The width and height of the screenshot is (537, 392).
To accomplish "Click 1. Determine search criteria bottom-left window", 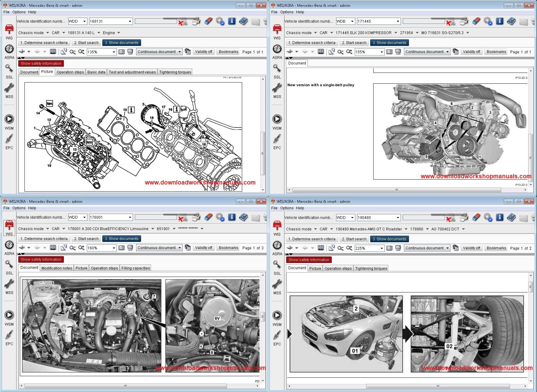I will [44, 239].
